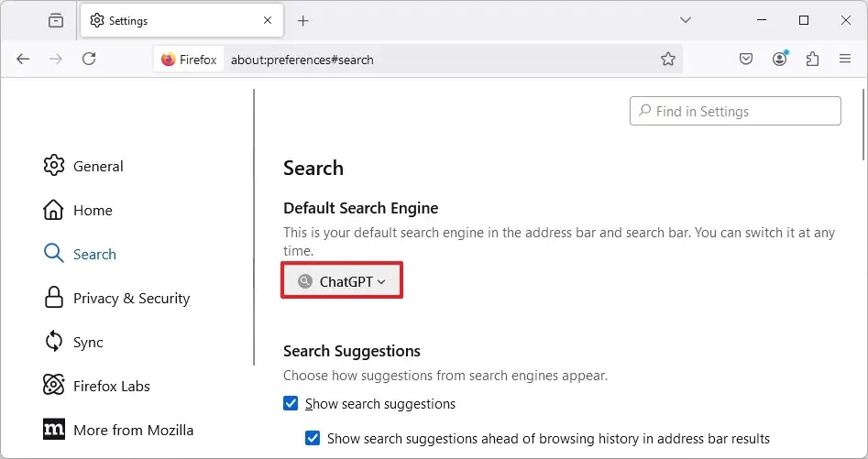Click the Firefox Labs atom icon

point(54,386)
